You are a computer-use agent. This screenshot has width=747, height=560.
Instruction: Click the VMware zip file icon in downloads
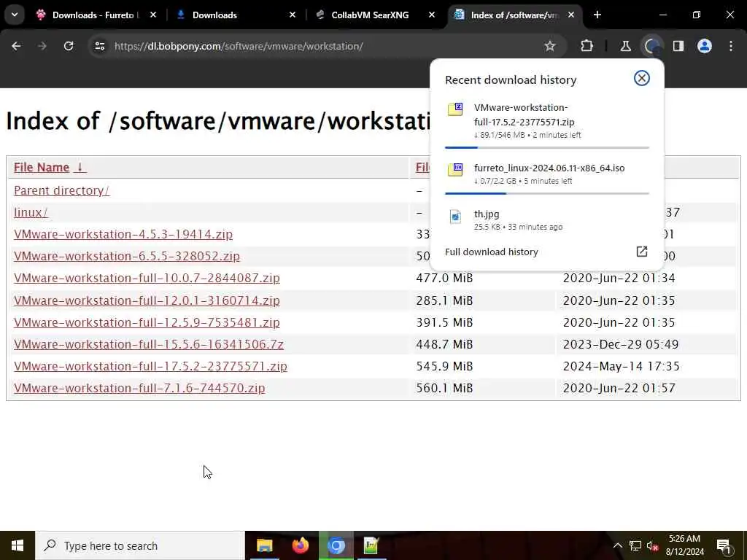pyautogui.click(x=455, y=109)
